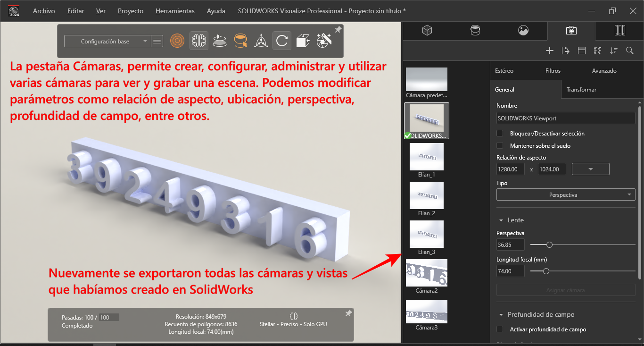Click the Longitud focal slider handle
This screenshot has height=346, width=644.
[546, 271]
